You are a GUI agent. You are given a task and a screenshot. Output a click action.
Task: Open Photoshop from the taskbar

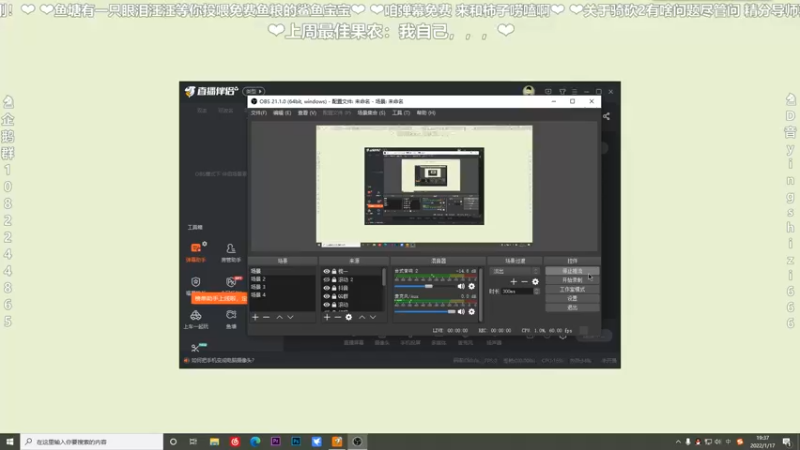[x=296, y=442]
